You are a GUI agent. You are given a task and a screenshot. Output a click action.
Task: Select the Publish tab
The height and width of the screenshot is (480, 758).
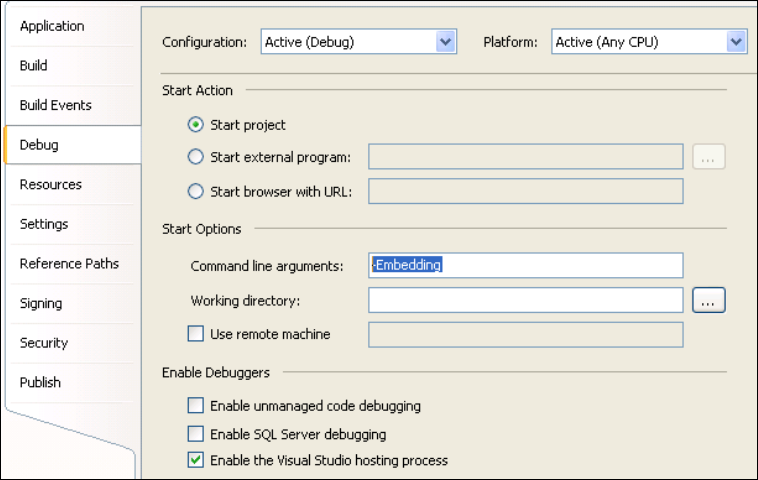pyautogui.click(x=40, y=382)
